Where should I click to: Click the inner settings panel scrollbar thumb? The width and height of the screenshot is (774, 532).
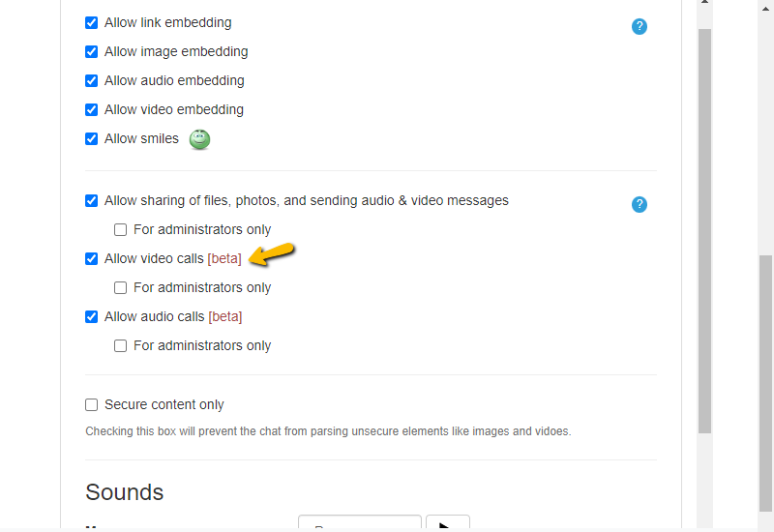705,231
